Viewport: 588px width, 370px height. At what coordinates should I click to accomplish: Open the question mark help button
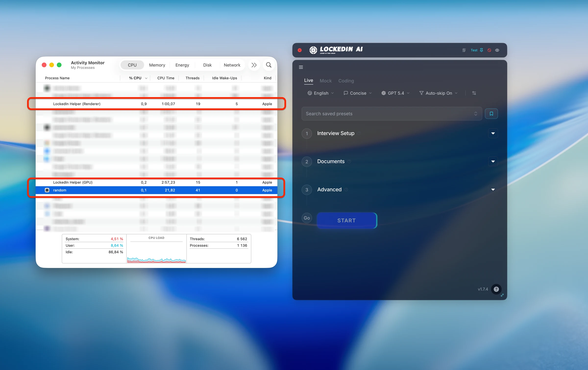[x=496, y=289]
